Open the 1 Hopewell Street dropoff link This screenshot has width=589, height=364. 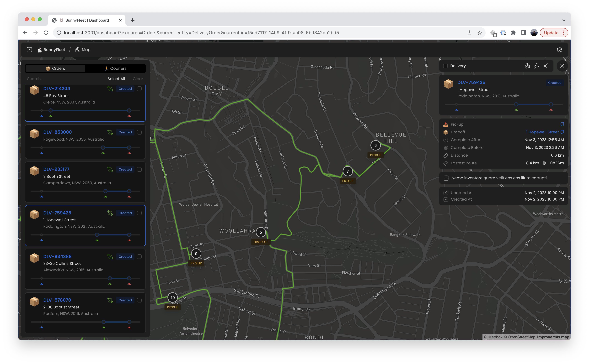pyautogui.click(x=542, y=132)
